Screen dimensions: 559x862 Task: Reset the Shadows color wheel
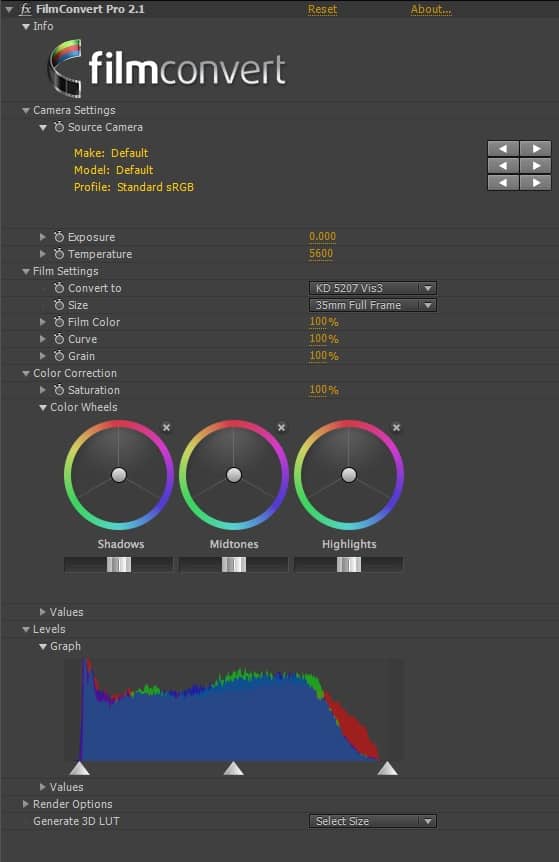coord(167,427)
